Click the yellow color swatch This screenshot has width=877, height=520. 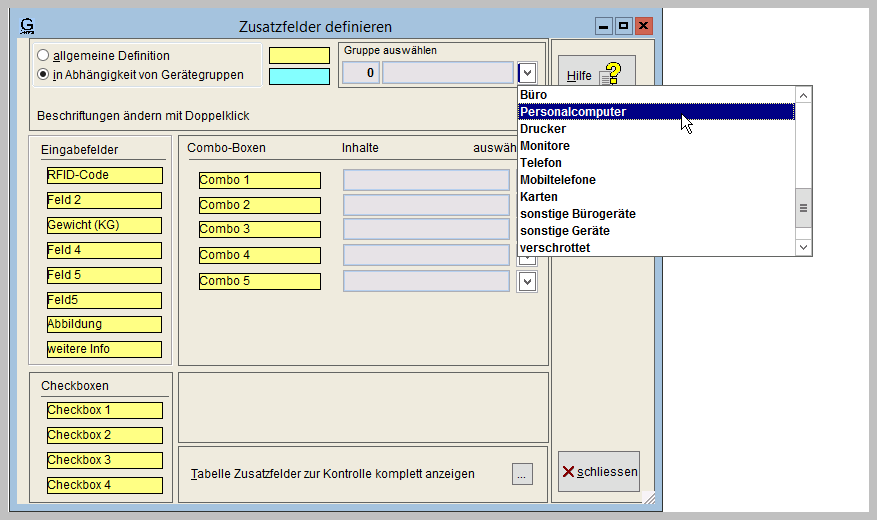299,56
